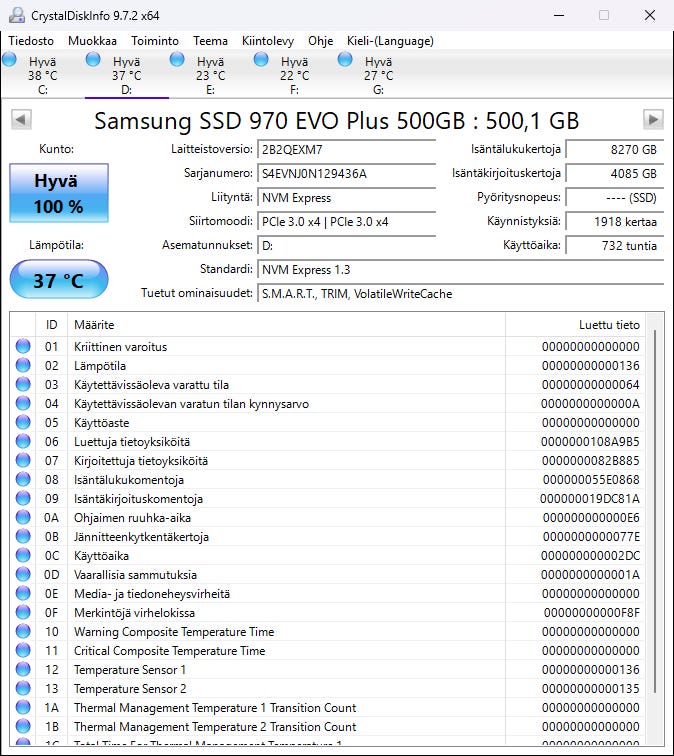Click status orb for Kriittinen varoitus row
This screenshot has width=674, height=756.
tap(23, 347)
